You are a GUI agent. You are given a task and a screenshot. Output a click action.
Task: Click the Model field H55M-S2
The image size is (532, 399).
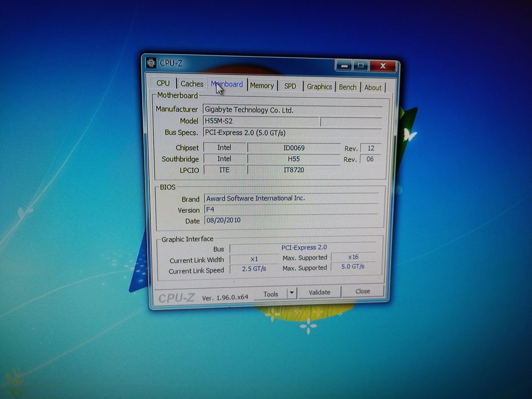(261, 121)
